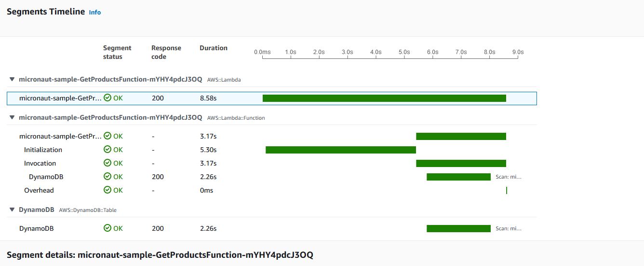Click the Segment details heading
The width and height of the screenshot is (644, 266).
pos(160,254)
